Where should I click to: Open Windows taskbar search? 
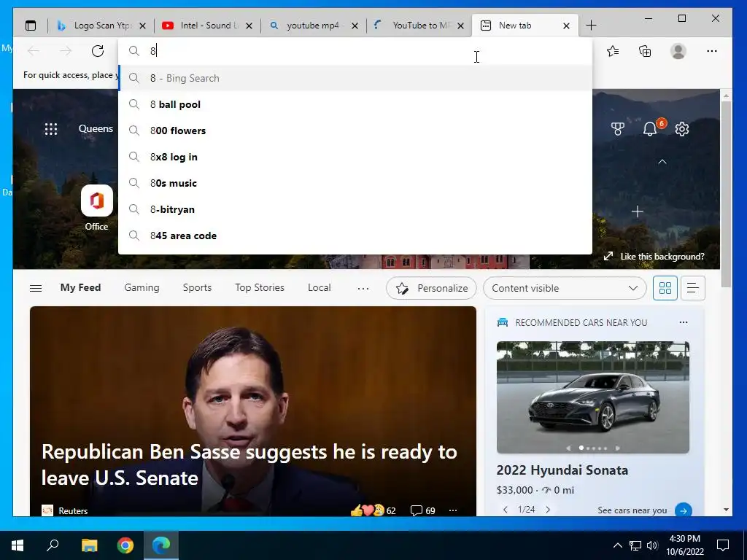click(53, 545)
